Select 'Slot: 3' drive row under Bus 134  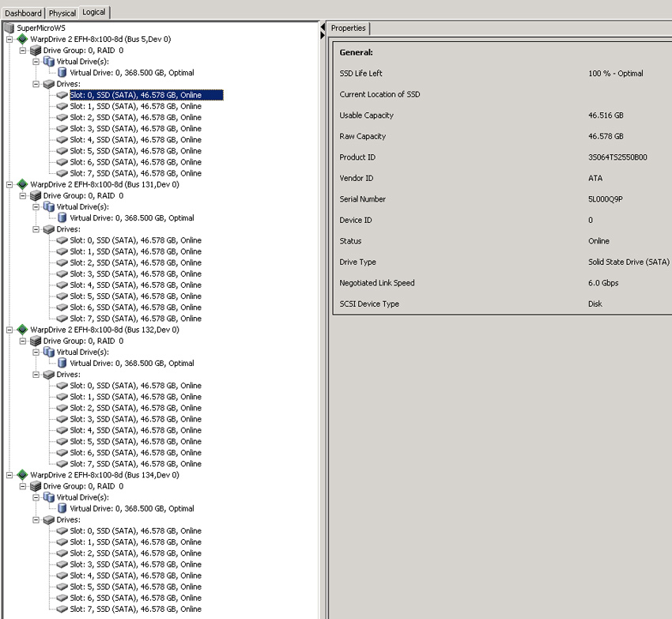point(135,564)
